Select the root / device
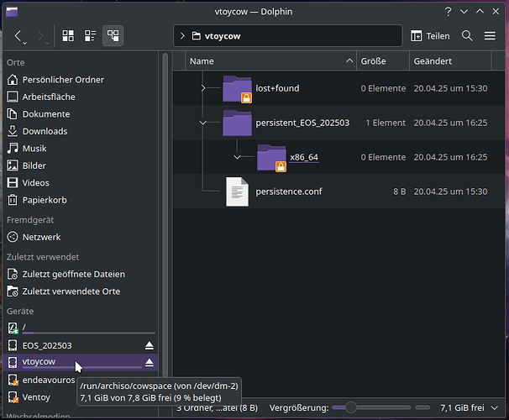Screen dimensions: 509x420 click(81, 328)
